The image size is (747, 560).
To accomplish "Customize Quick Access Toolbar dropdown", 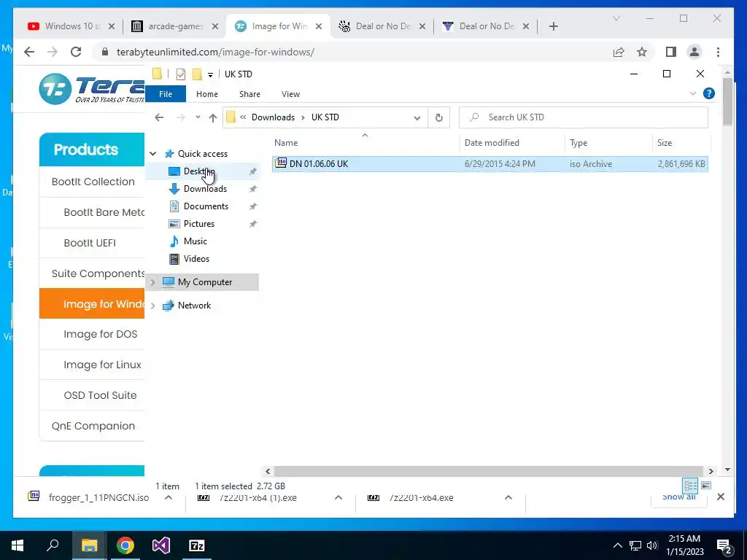I will click(x=210, y=75).
